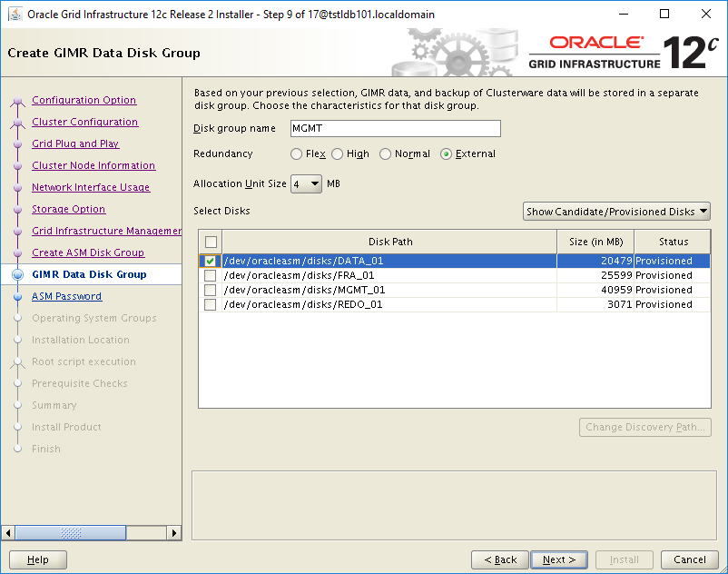
Task: Go to Storage Option step
Action: [69, 209]
